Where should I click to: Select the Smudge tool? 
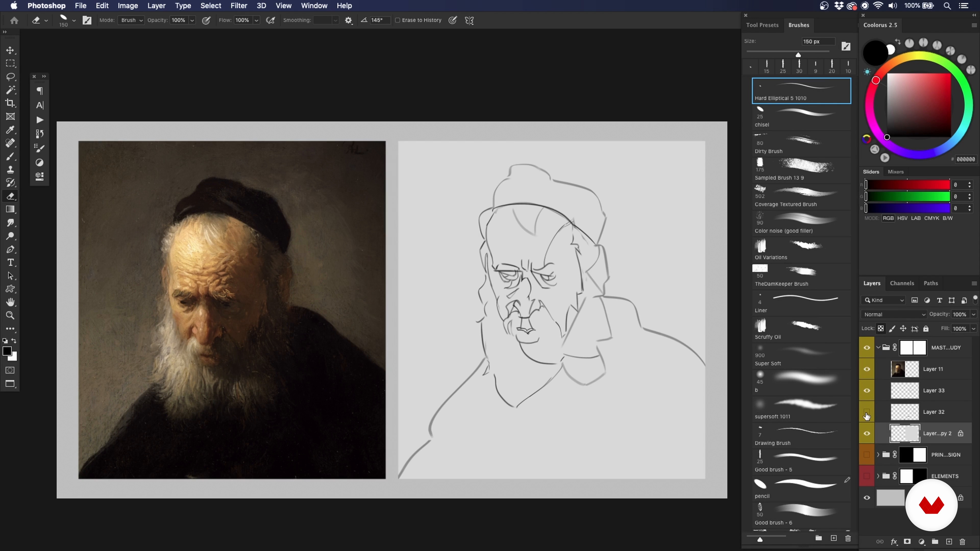(10, 223)
